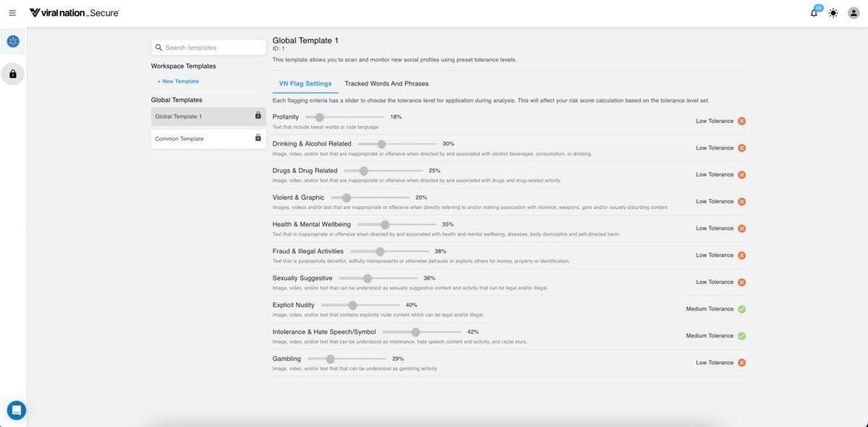Click into the Search templates field
868x427 pixels.
(208, 46)
